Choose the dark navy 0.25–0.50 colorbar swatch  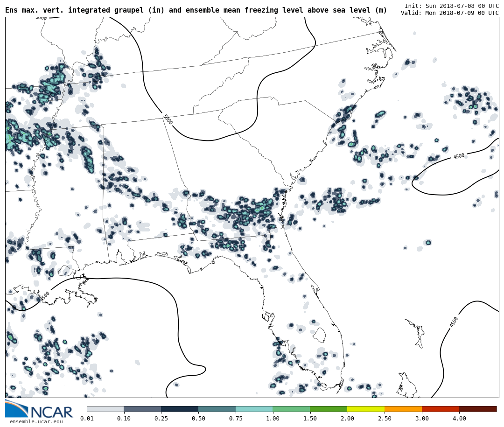(180, 409)
